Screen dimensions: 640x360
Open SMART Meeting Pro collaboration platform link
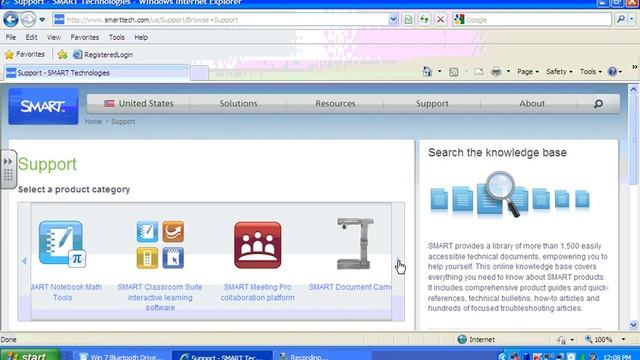pyautogui.click(x=258, y=292)
